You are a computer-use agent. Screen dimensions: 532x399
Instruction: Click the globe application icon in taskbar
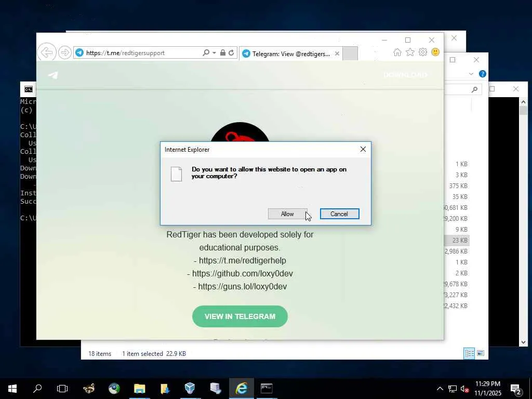(114, 389)
